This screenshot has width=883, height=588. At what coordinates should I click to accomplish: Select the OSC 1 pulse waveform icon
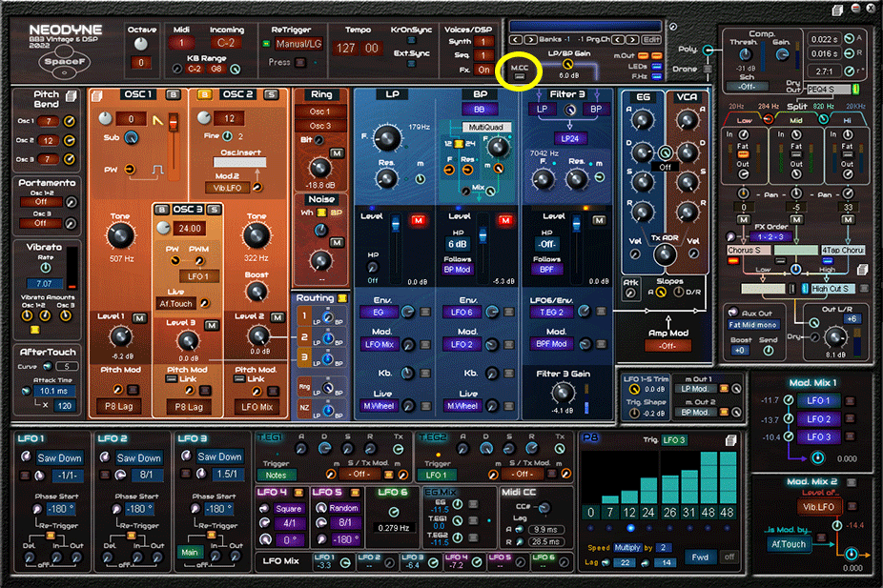tap(157, 170)
